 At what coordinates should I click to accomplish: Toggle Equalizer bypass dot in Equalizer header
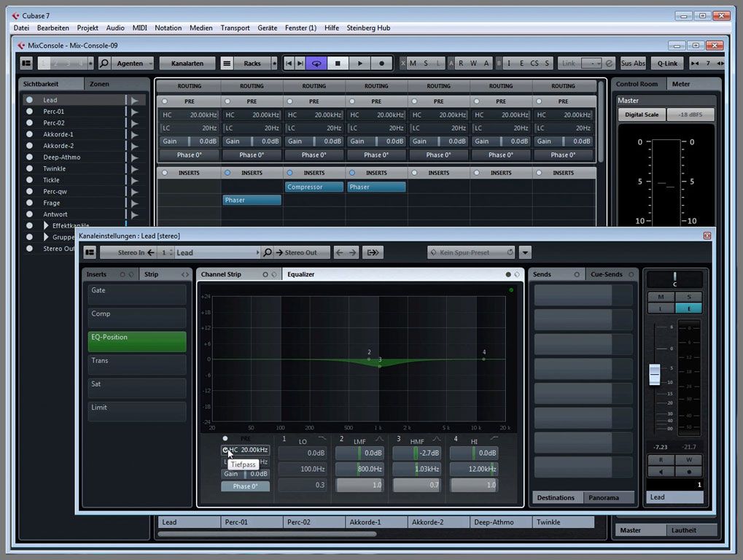508,274
